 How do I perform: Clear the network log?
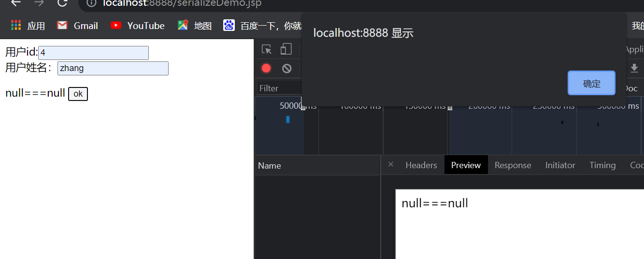(x=287, y=68)
